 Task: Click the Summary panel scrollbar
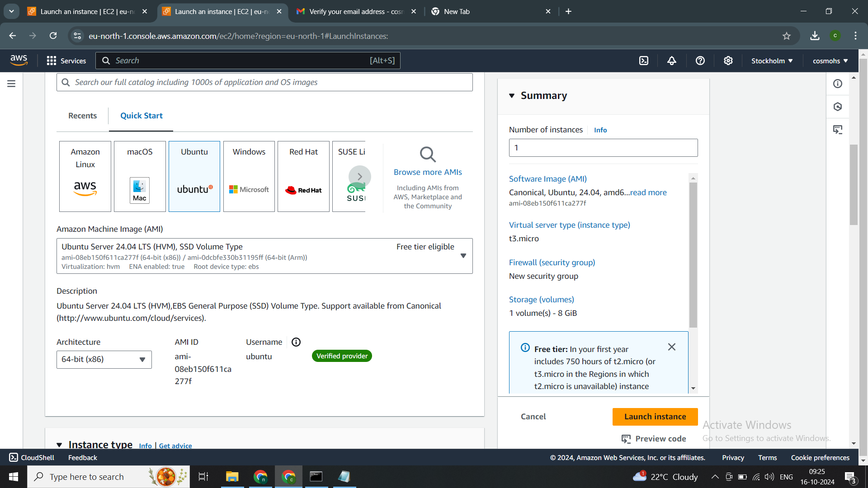click(693, 255)
